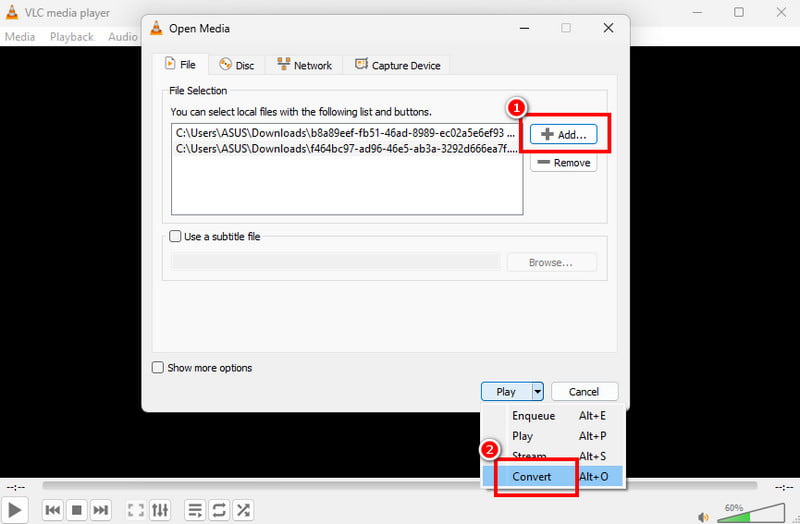The height and width of the screenshot is (524, 800).
Task: Toggle fullscreen video mode icon
Action: click(x=136, y=510)
